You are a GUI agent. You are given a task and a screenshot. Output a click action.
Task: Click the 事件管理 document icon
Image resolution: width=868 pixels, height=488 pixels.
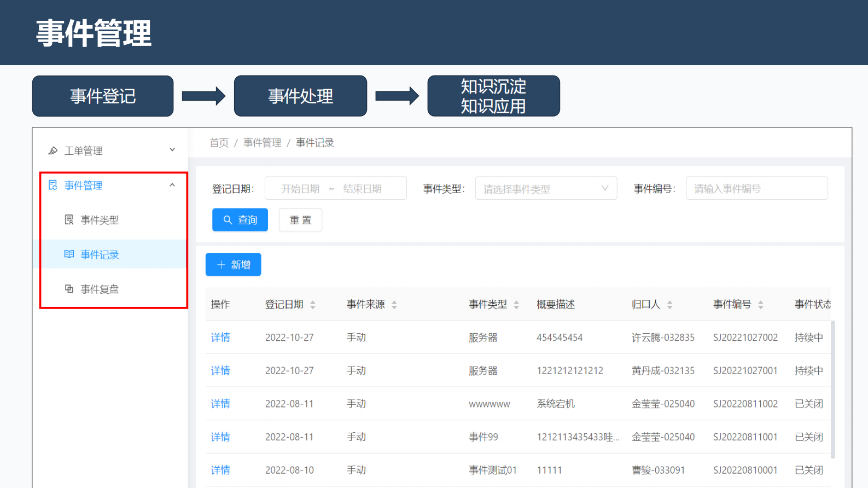click(x=53, y=185)
